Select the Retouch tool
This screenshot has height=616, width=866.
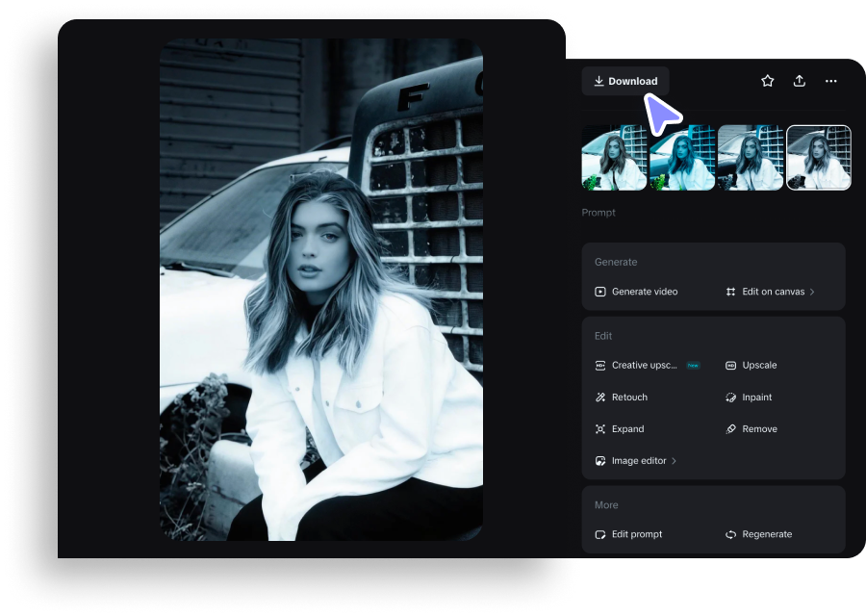[x=628, y=397]
